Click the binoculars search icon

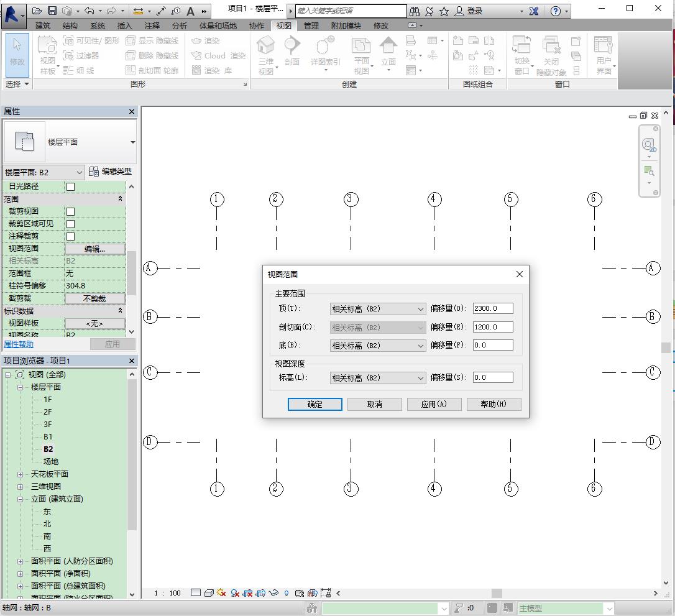click(x=414, y=11)
